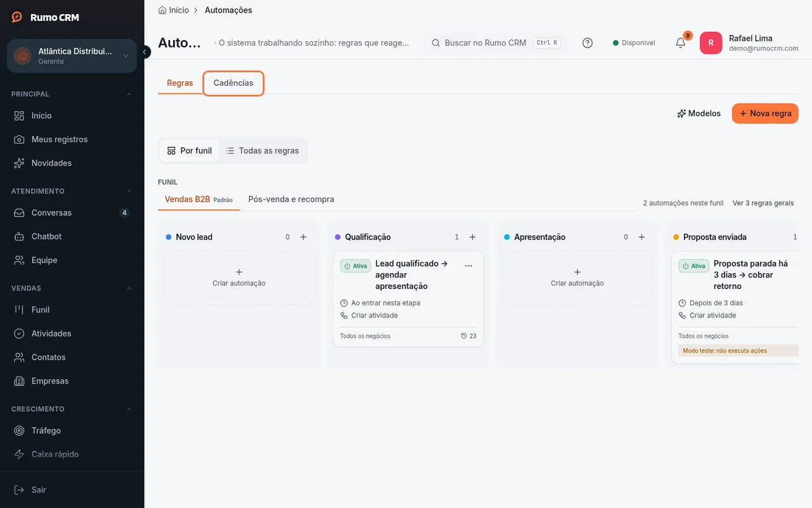Collapse the sidebar with the arrow button

(144, 51)
